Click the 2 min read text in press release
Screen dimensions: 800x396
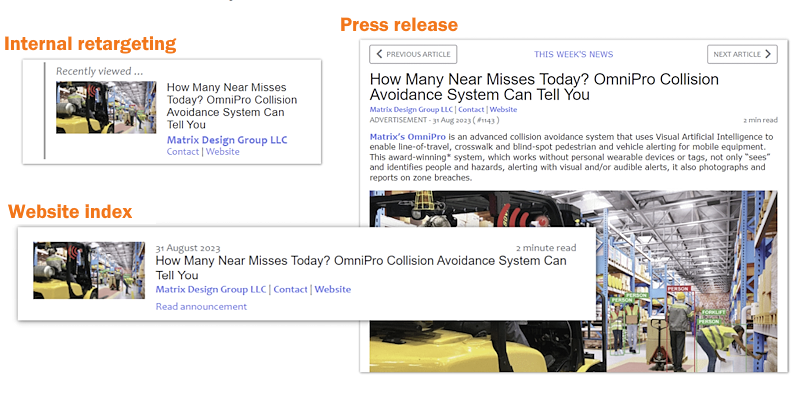(x=760, y=120)
